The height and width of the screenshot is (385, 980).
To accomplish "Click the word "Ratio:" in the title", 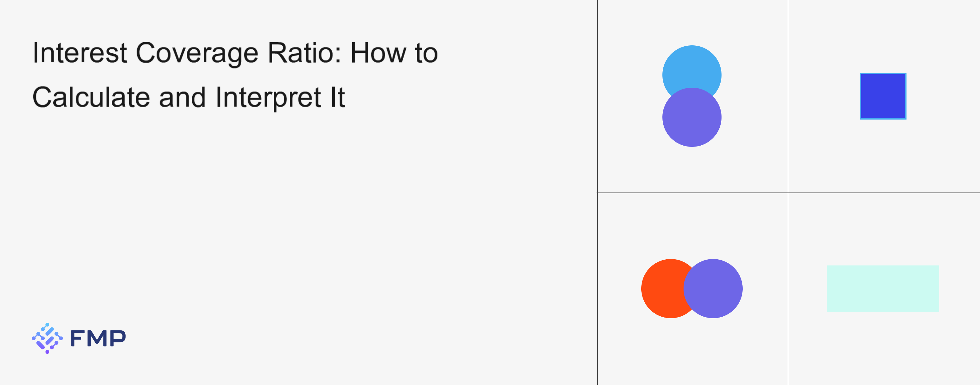I will click(x=304, y=53).
